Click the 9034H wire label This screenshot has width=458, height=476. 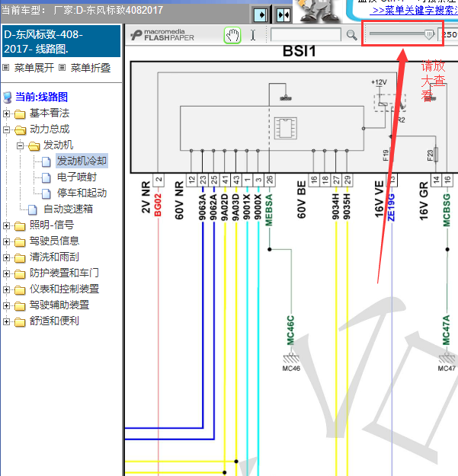(335, 207)
